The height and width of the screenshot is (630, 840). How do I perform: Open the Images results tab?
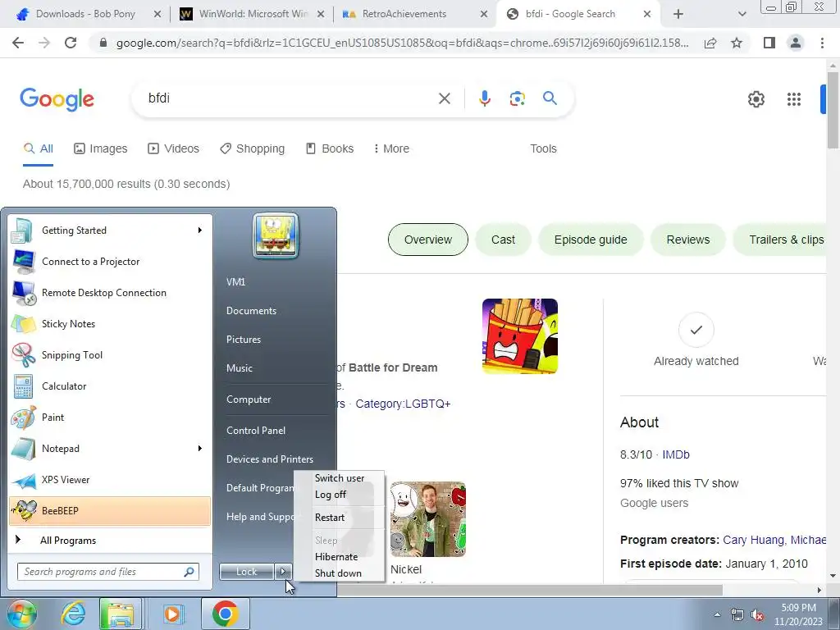(x=100, y=148)
